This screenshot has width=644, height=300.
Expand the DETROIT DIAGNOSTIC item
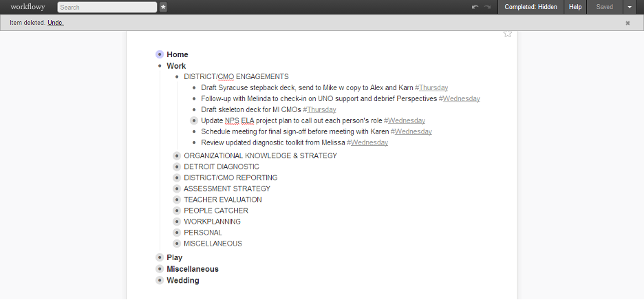click(x=177, y=167)
